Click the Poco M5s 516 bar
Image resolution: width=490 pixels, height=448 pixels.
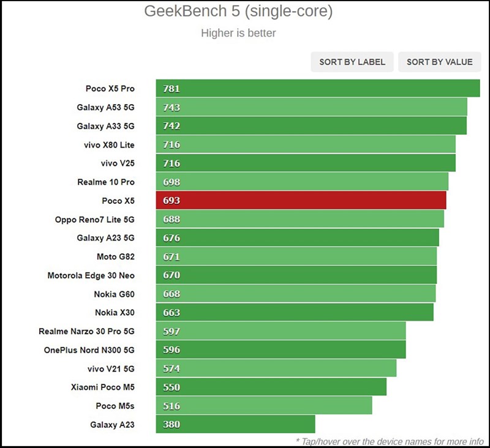264,406
